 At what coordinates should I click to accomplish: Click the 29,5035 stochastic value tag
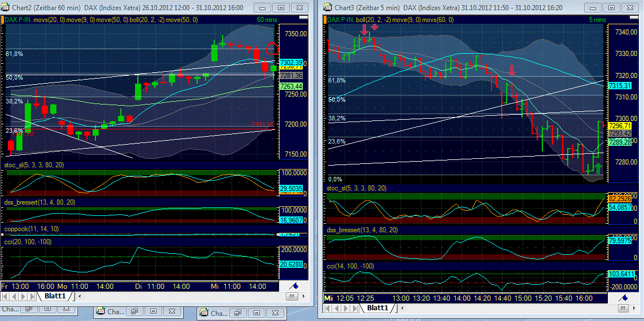pos(291,188)
